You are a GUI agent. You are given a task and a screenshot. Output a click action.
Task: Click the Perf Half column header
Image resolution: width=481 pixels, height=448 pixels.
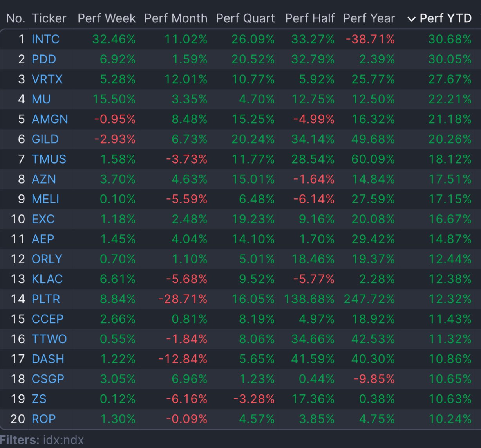pyautogui.click(x=310, y=18)
